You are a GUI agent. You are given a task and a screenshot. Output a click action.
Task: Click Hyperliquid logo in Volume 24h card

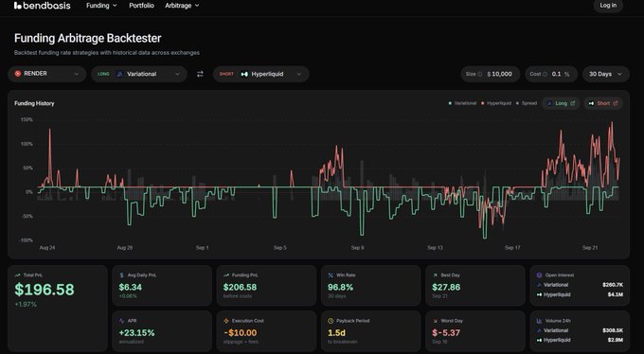pos(539,340)
